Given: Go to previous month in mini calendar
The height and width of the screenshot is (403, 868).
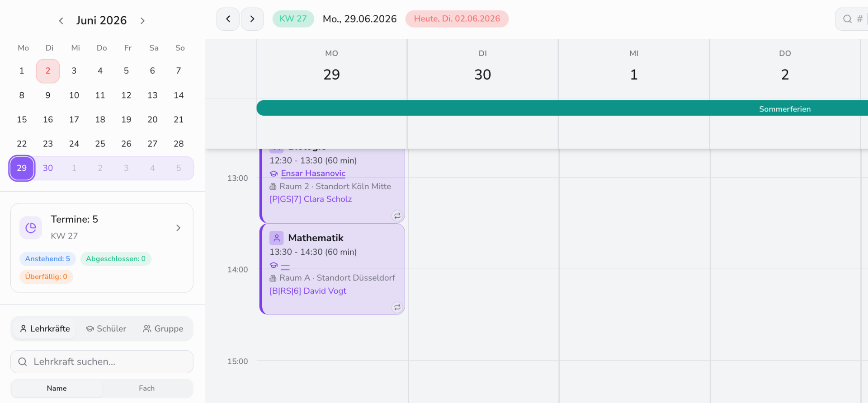Looking at the screenshot, I should [x=61, y=21].
